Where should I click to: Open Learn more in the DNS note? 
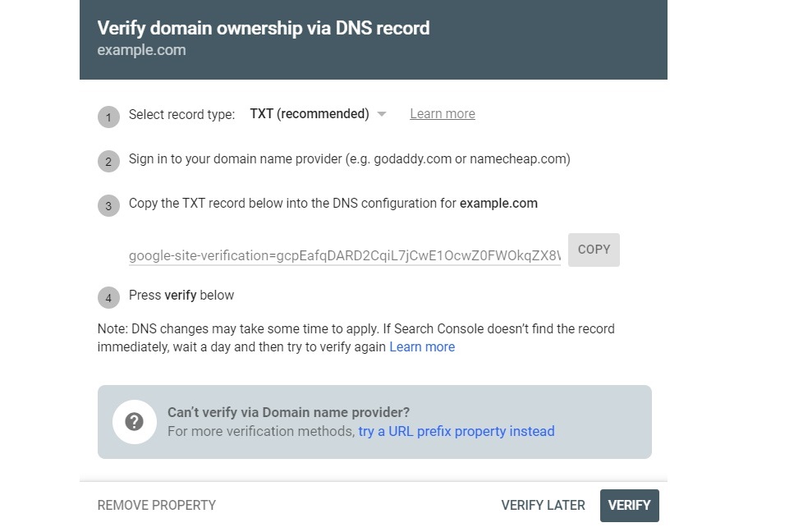422,346
